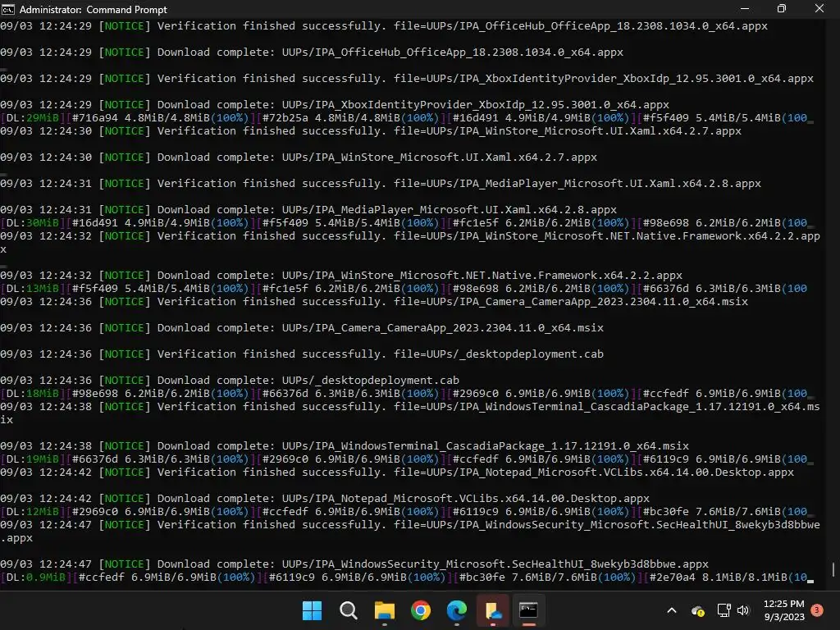The height and width of the screenshot is (630, 840).
Task: Open the volume control in the tray
Action: 743,610
